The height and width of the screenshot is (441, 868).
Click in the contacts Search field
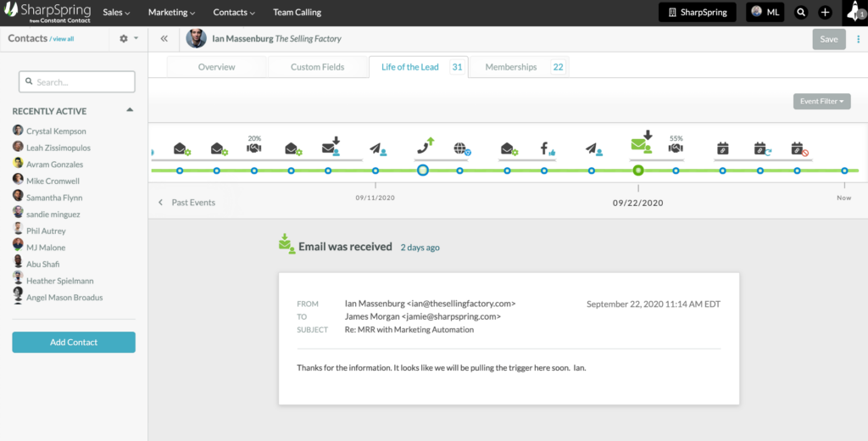[77, 82]
